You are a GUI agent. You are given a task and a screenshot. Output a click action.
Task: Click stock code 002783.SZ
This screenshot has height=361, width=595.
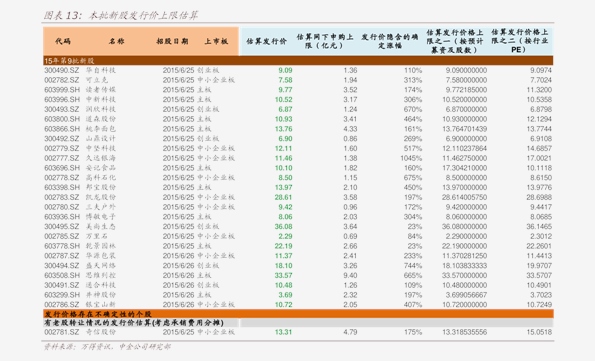(x=61, y=197)
